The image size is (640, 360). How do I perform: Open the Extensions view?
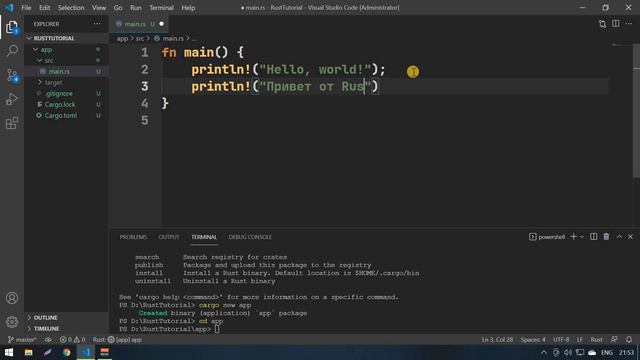[x=12, y=123]
